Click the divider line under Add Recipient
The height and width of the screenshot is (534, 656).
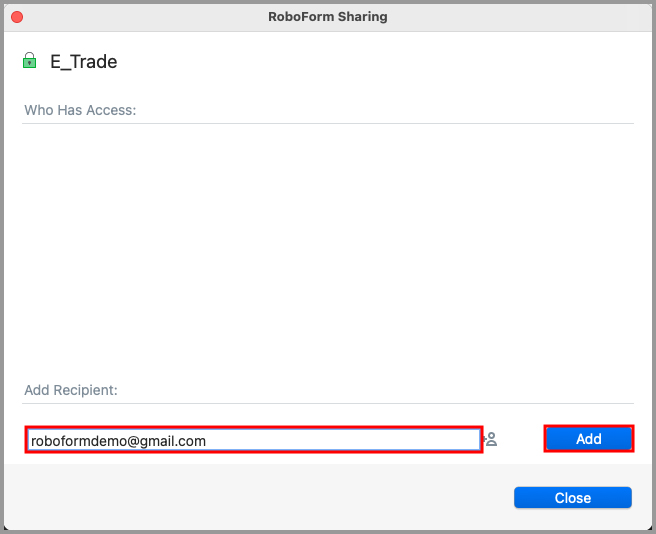[328, 403]
